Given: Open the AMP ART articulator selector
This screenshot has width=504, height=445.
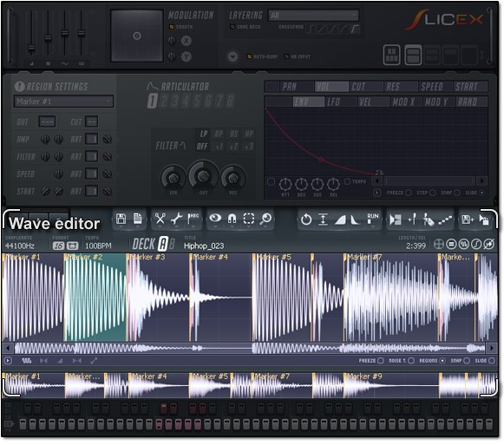Looking at the screenshot, I should coord(92,139).
